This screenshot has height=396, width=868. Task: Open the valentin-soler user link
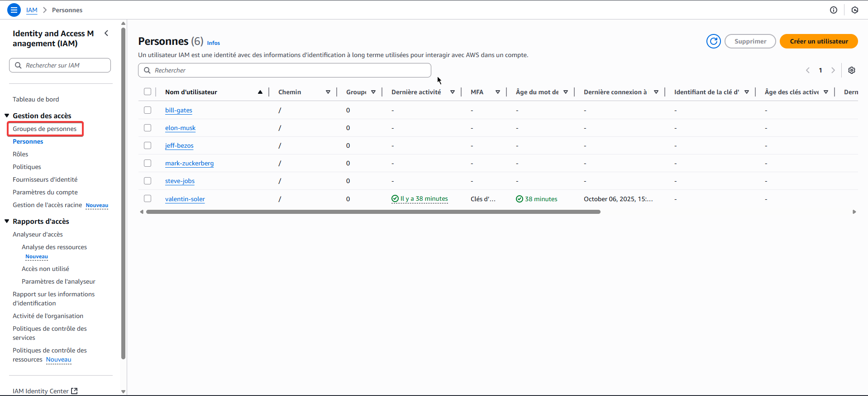(185, 199)
